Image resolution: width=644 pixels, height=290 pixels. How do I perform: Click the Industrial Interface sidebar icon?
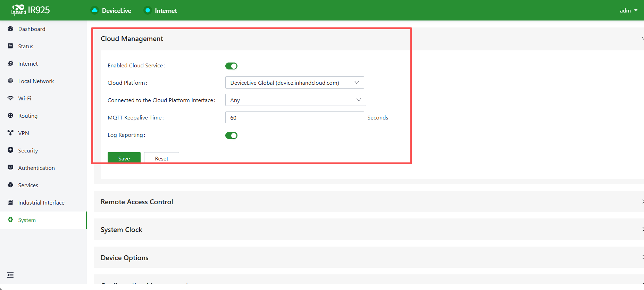coord(10,202)
